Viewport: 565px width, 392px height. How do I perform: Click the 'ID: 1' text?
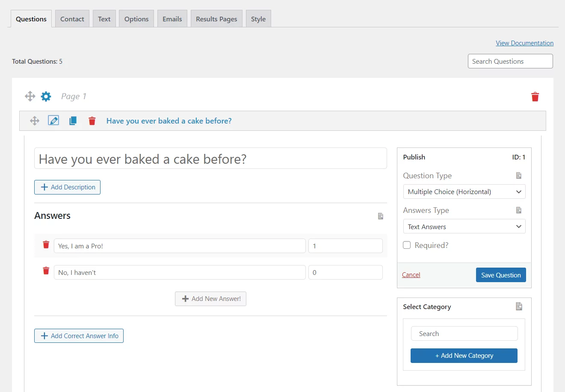(x=519, y=157)
